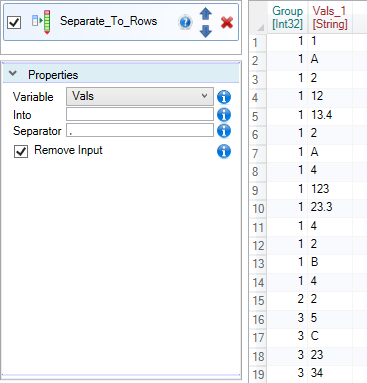Click the Separate_To_Rows step icon
Screen dimensions: 367x383
point(41,22)
